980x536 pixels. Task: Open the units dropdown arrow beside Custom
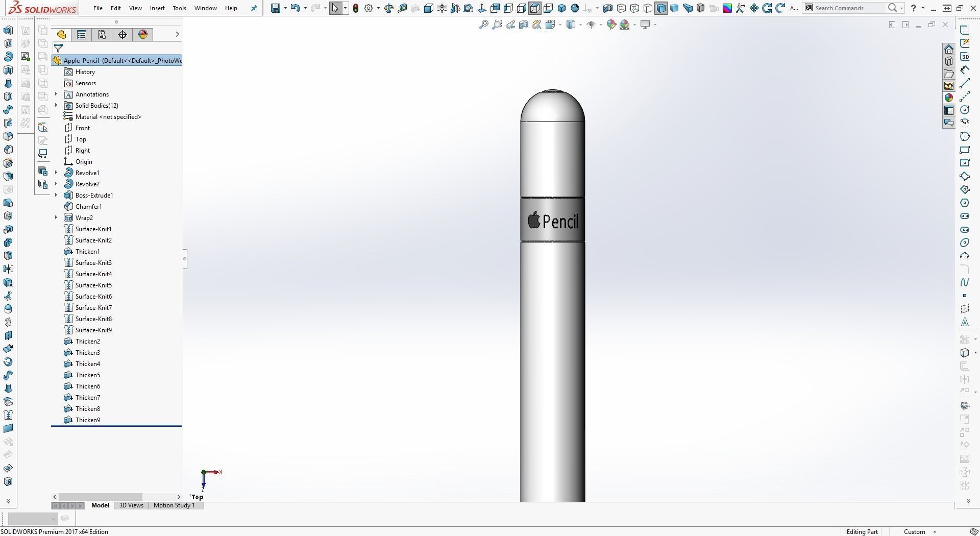click(935, 531)
